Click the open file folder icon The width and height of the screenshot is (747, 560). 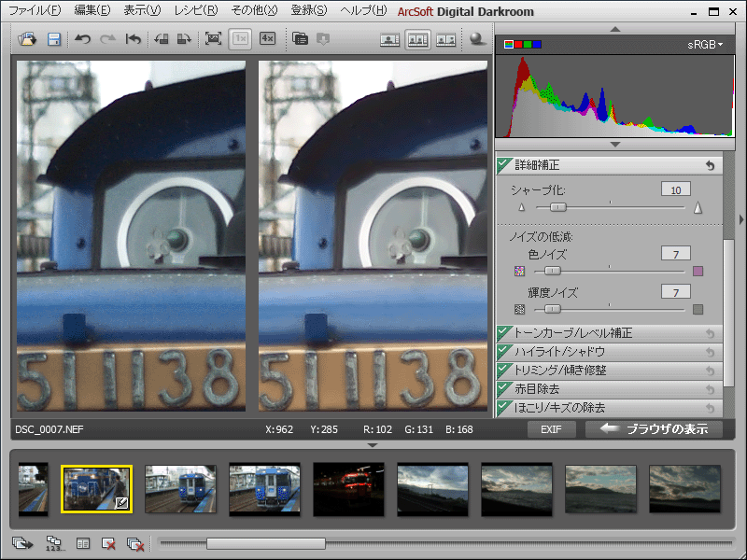(27, 39)
